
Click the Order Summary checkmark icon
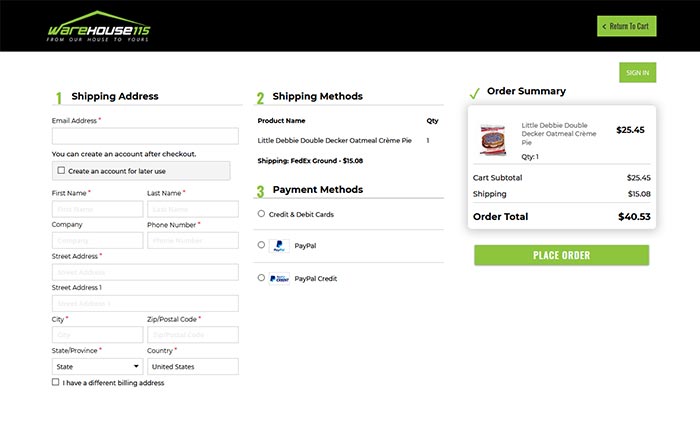(475, 93)
